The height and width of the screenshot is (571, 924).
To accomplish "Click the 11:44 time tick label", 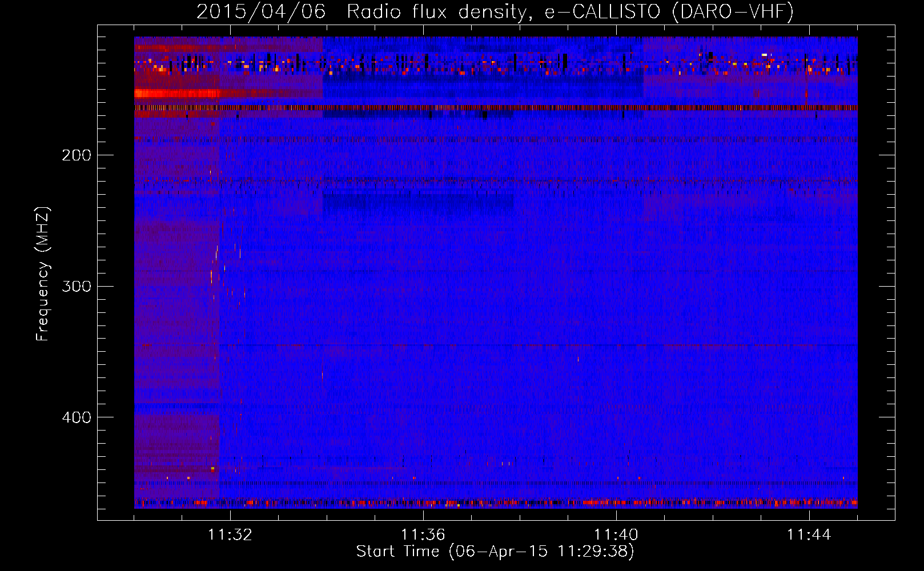I will click(809, 535).
